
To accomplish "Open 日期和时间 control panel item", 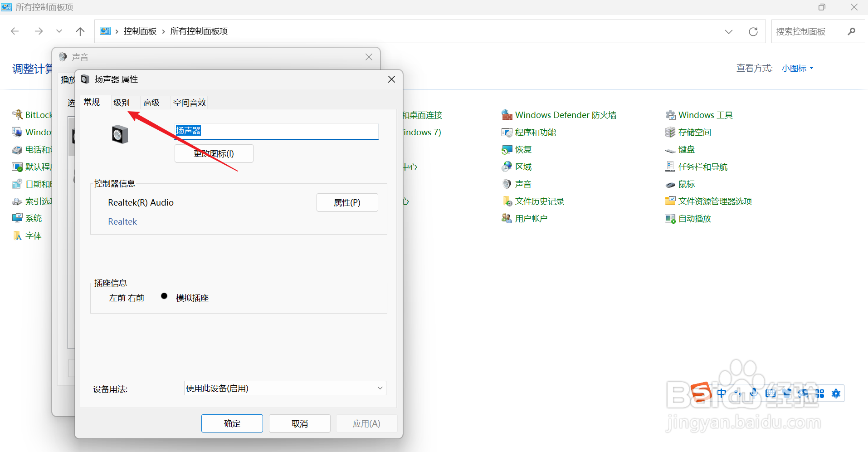I will coord(32,184).
